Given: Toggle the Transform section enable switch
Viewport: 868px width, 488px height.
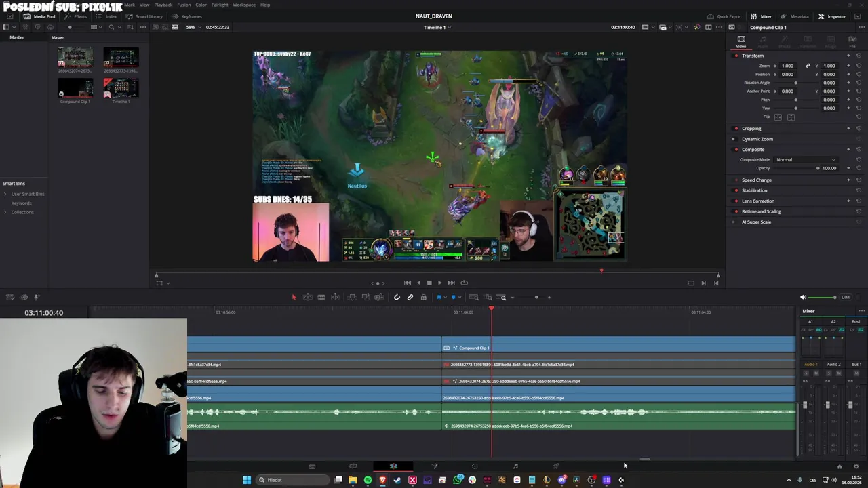Looking at the screenshot, I should [x=736, y=56].
